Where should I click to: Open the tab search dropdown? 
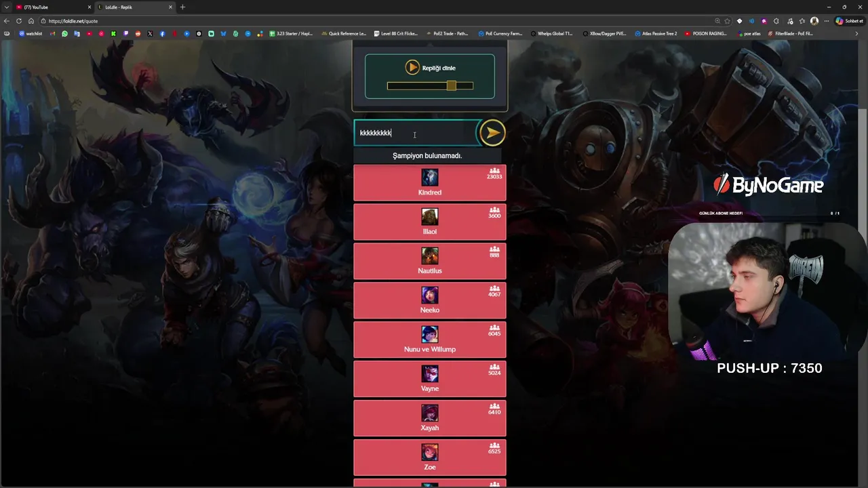click(x=5, y=7)
